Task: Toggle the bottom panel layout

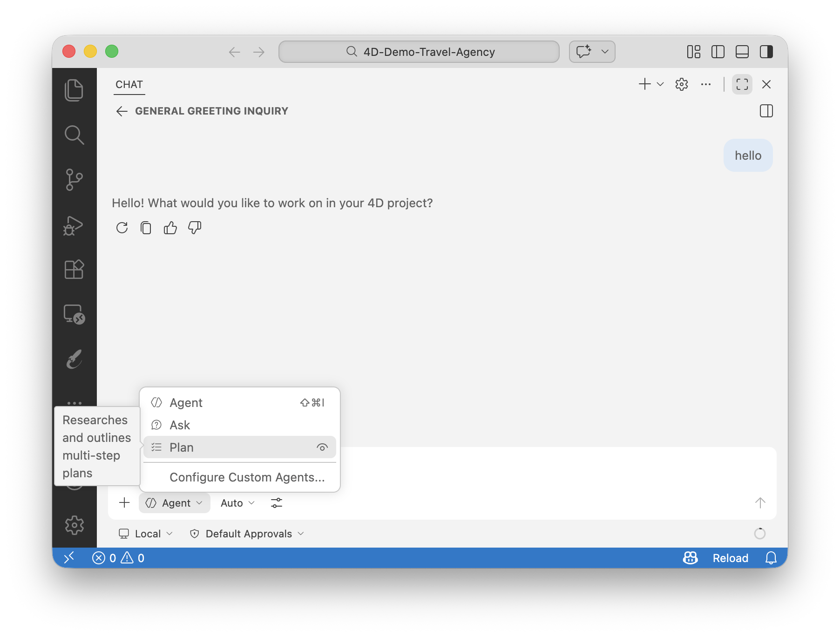Action: pyautogui.click(x=742, y=52)
